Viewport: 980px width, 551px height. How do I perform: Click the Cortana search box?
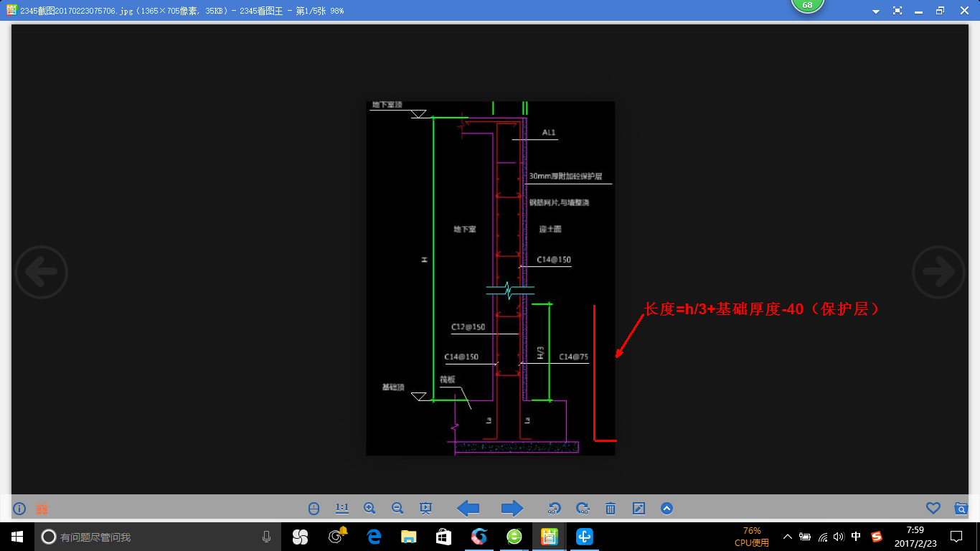tap(158, 537)
